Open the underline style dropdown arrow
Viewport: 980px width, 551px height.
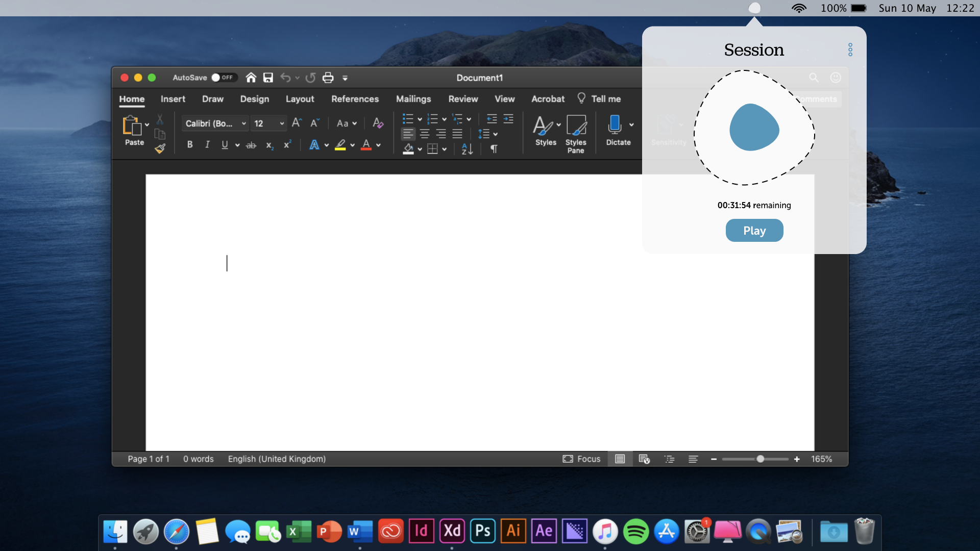(x=237, y=145)
